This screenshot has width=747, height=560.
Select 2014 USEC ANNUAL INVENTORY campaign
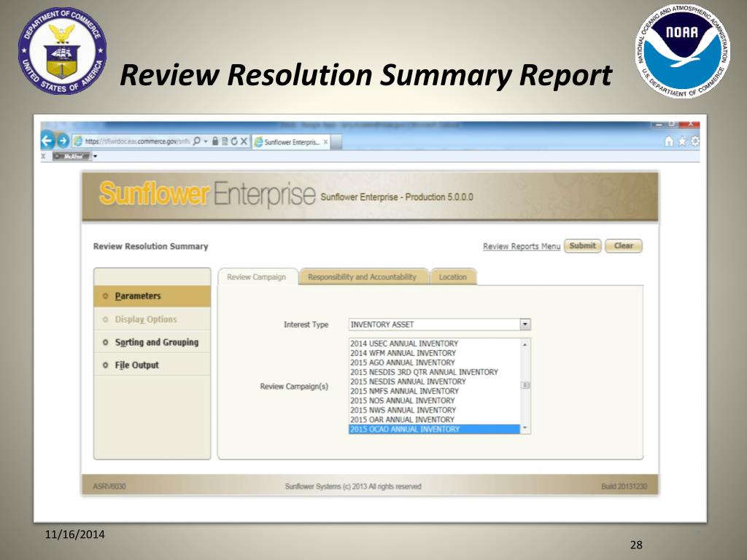point(435,343)
